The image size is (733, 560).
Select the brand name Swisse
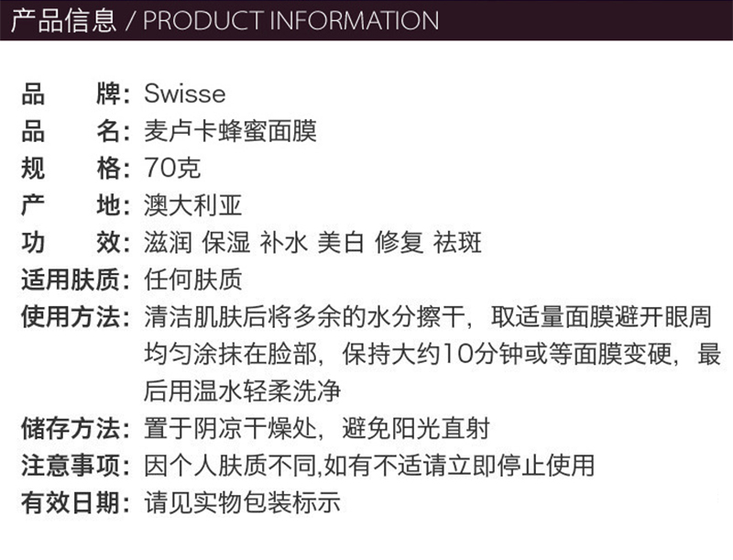184,94
